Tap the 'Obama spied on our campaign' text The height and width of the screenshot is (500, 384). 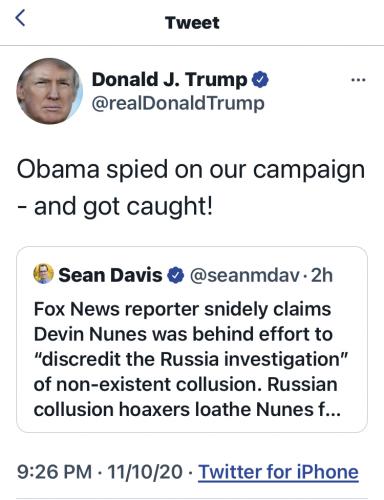pyautogui.click(x=191, y=170)
